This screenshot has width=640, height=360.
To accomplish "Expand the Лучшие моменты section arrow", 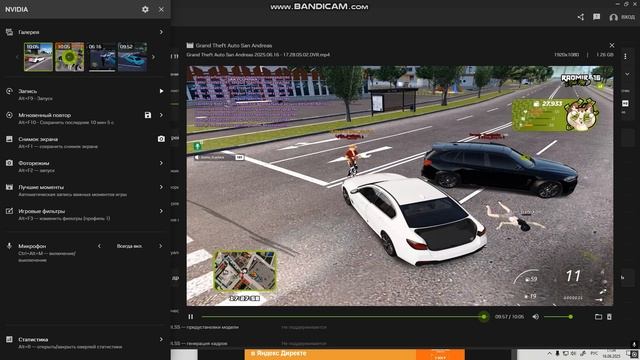I will pos(161,187).
